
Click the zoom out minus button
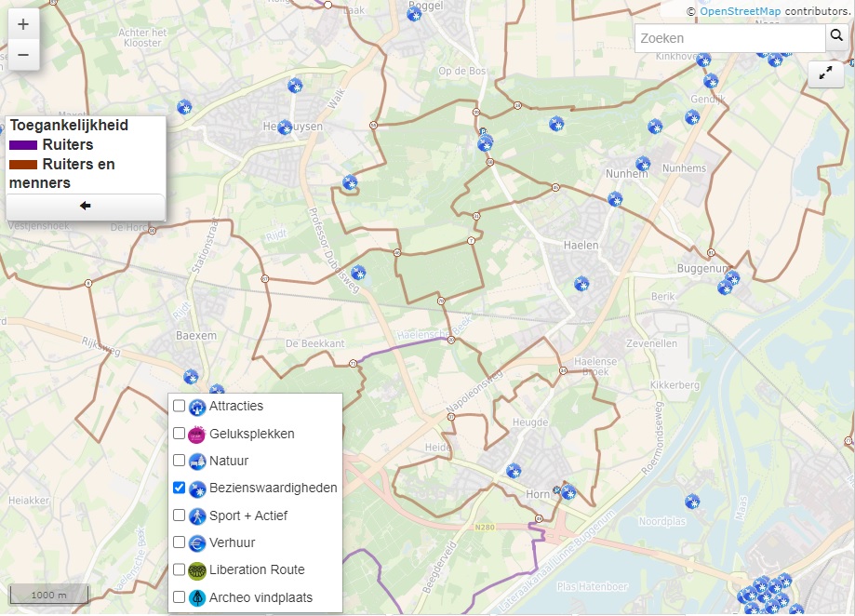click(x=23, y=54)
